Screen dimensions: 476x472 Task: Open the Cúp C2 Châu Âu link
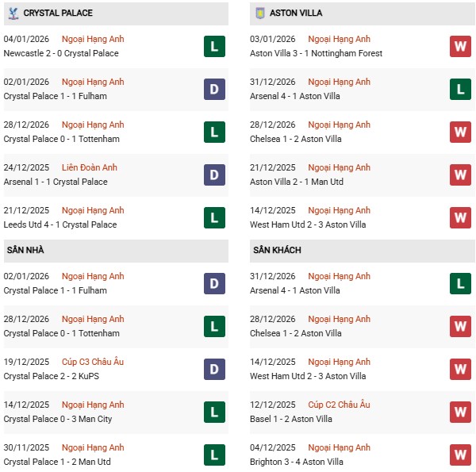coord(339,405)
